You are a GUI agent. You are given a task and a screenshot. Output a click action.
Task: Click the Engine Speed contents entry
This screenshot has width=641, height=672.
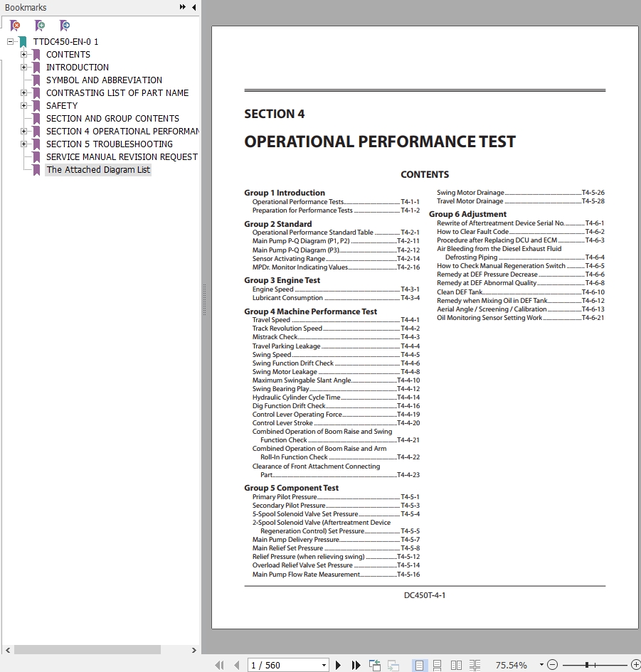[x=336, y=289]
